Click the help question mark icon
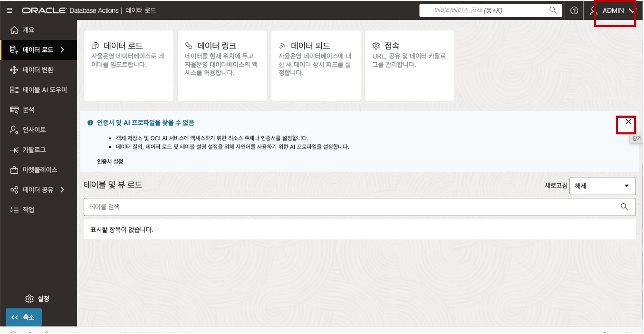The width and height of the screenshot is (644, 334). (574, 11)
